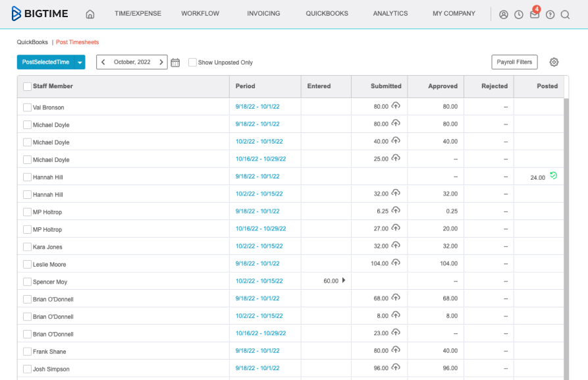588x380 pixels.
Task: Click upload icon for Michael Doyle 10/2/22 period
Action: [396, 141]
